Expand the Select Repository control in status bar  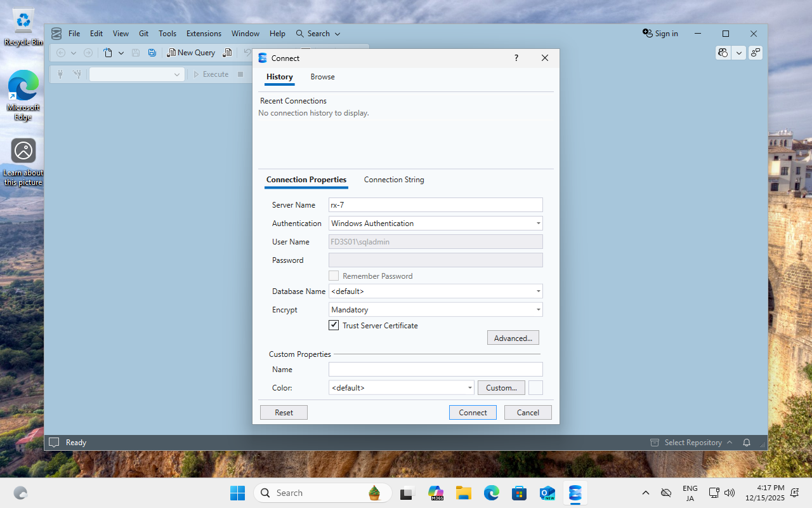(x=729, y=442)
